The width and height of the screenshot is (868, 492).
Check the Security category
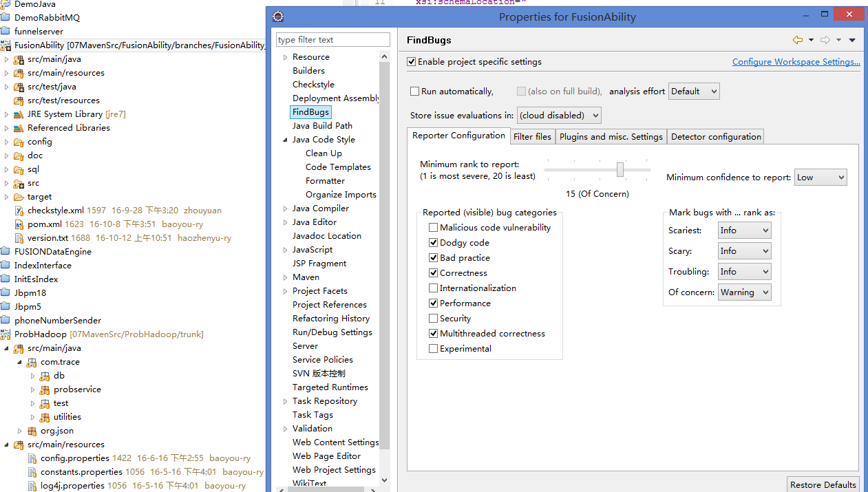click(433, 319)
